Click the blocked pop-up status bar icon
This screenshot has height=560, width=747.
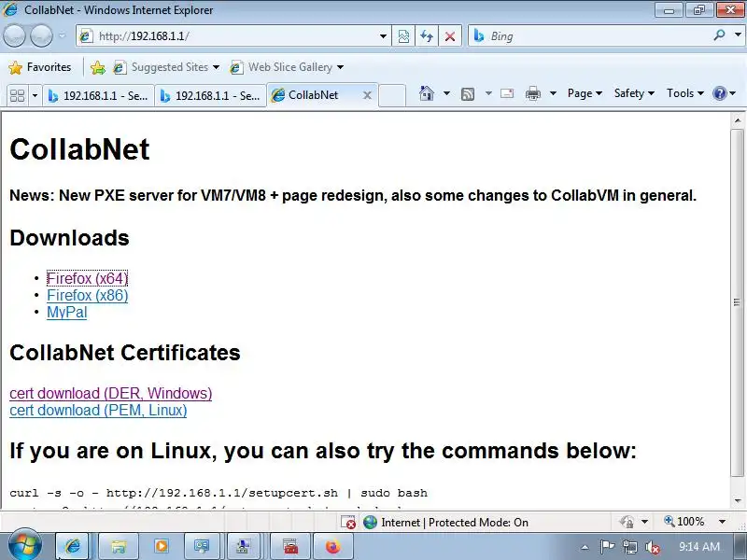point(348,523)
